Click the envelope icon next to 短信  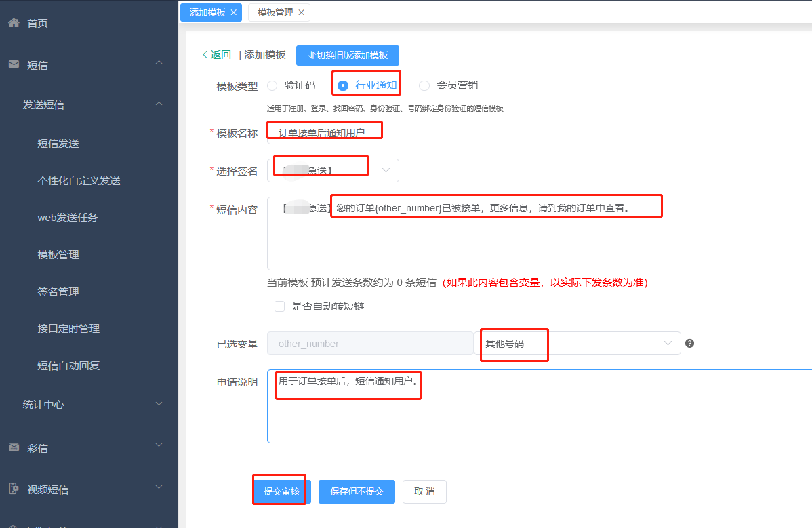pos(14,64)
